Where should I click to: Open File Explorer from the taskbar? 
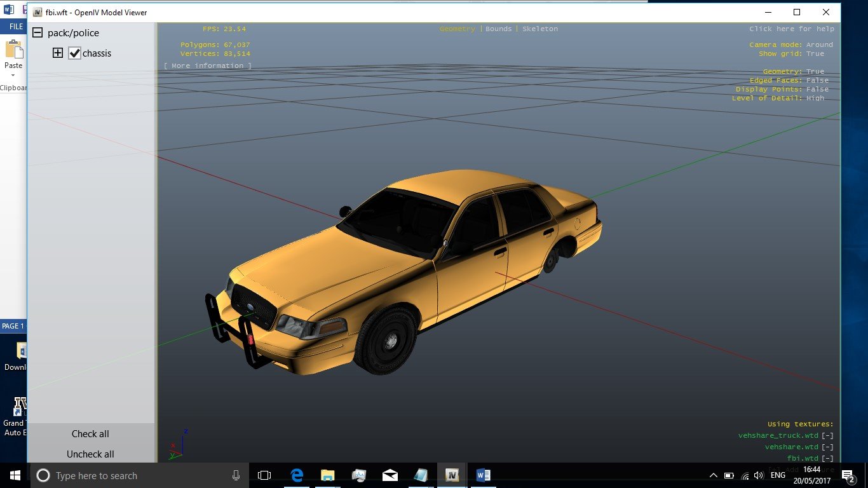327,475
